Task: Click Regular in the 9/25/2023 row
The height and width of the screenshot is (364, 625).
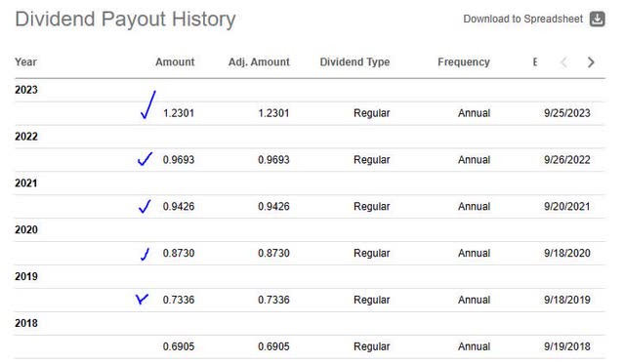Action: coord(371,113)
